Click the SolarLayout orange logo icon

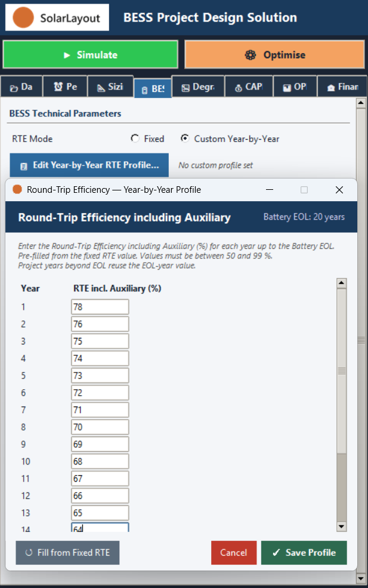pos(23,17)
